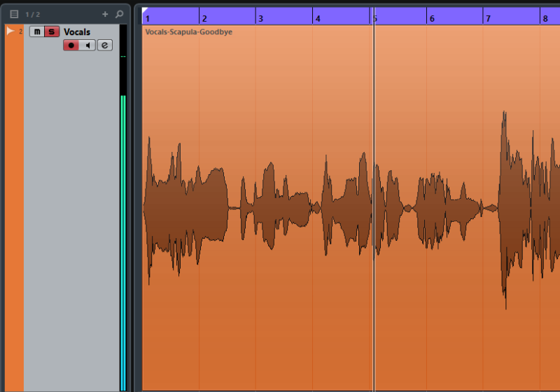Open the Find Tracks search icon
This screenshot has width=560, height=392.
coord(119,14)
